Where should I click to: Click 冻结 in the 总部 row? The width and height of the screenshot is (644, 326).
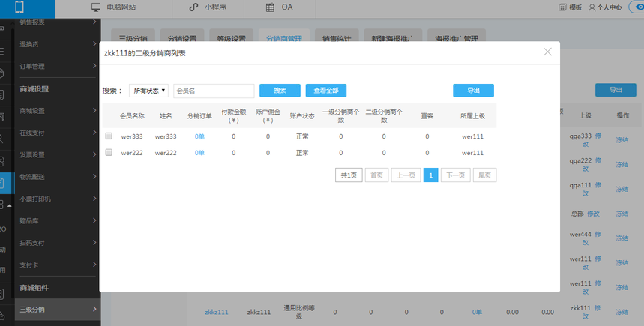[x=622, y=214]
